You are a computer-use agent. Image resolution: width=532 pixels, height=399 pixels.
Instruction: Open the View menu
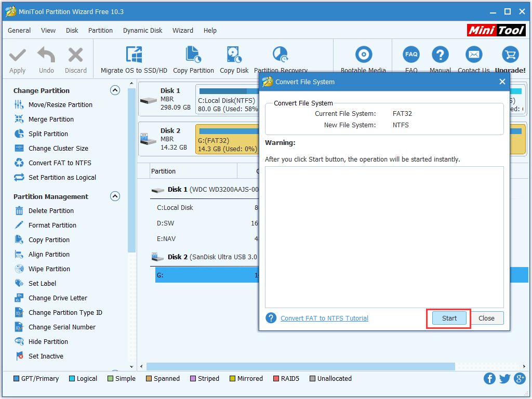(x=48, y=31)
